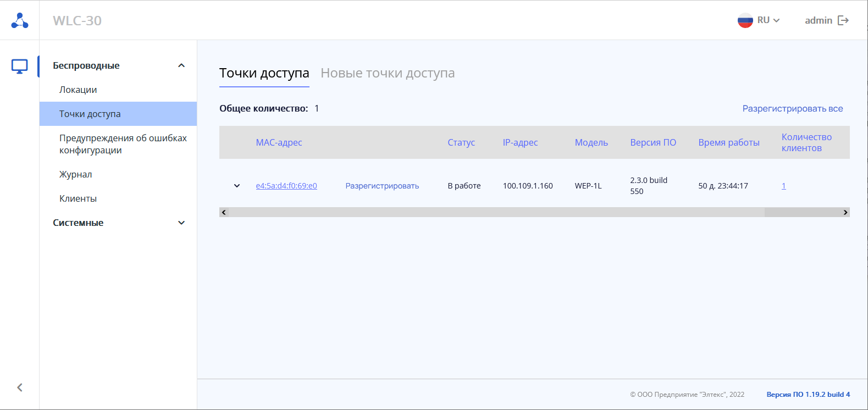Collapse the Беспроводные menu section

pos(181,65)
